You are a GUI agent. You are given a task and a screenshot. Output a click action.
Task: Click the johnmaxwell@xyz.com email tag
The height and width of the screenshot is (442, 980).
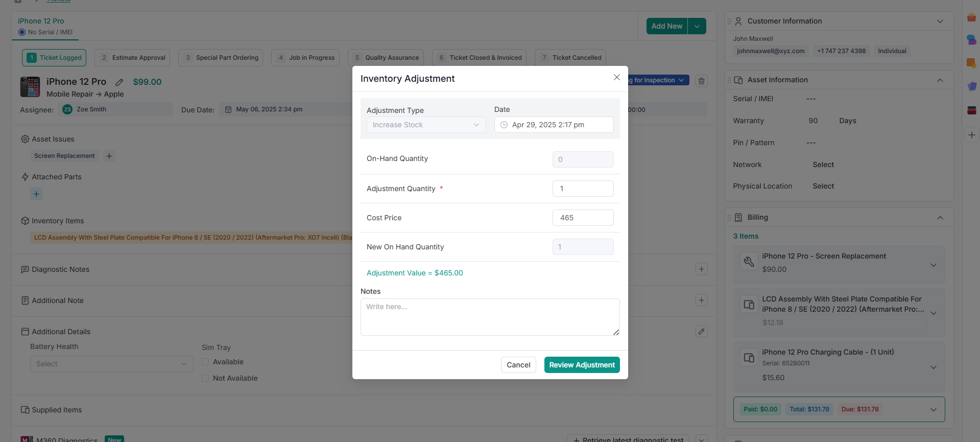click(x=771, y=51)
